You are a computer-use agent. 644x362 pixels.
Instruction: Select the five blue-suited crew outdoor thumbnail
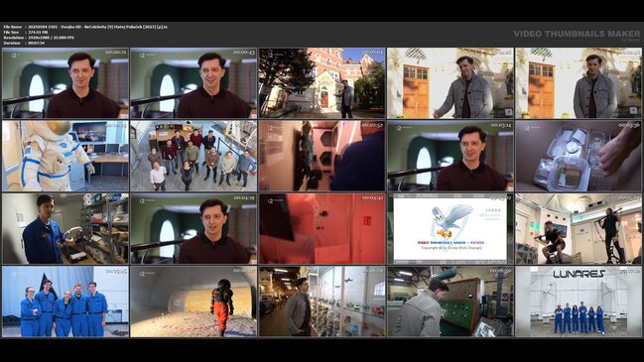pyautogui.click(x=65, y=302)
